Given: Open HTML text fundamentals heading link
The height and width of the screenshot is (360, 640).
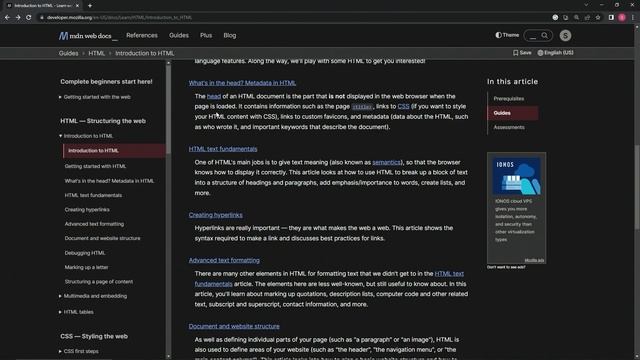Looking at the screenshot, I should (223, 149).
